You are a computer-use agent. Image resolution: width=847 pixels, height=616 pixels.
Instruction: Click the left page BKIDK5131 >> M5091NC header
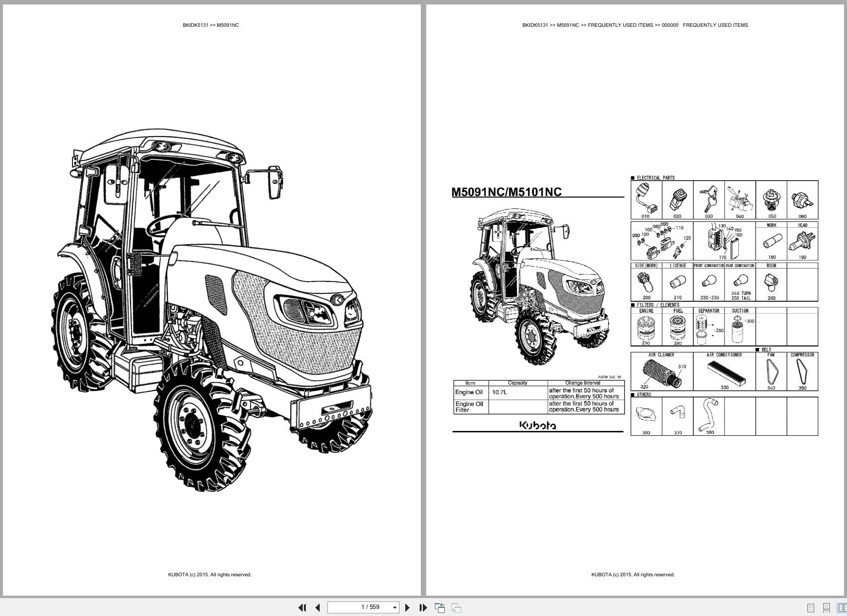[x=211, y=25]
